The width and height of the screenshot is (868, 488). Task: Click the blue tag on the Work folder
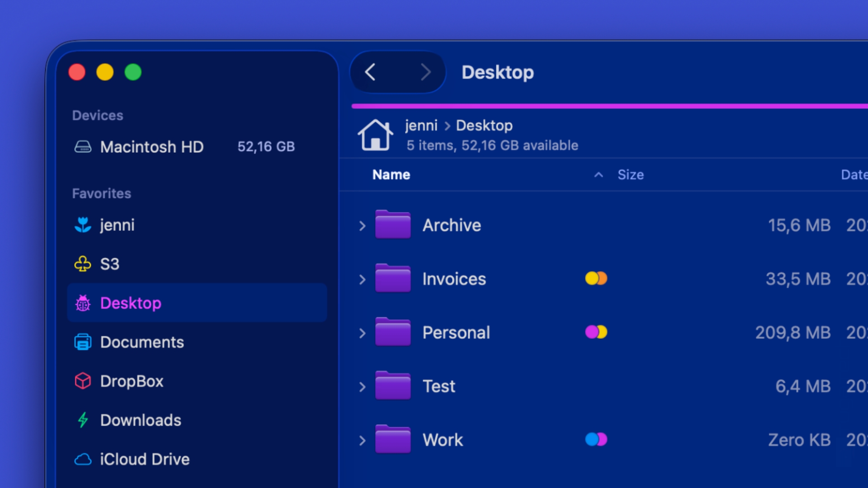591,439
